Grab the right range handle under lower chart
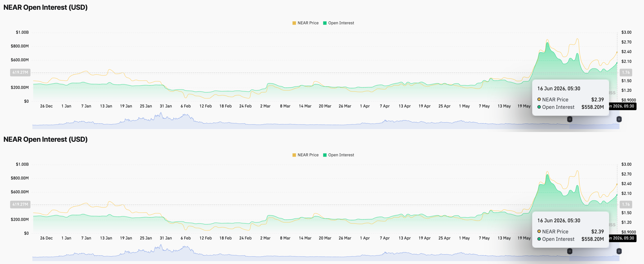Screen dimensions: 644x264 (x=619, y=251)
